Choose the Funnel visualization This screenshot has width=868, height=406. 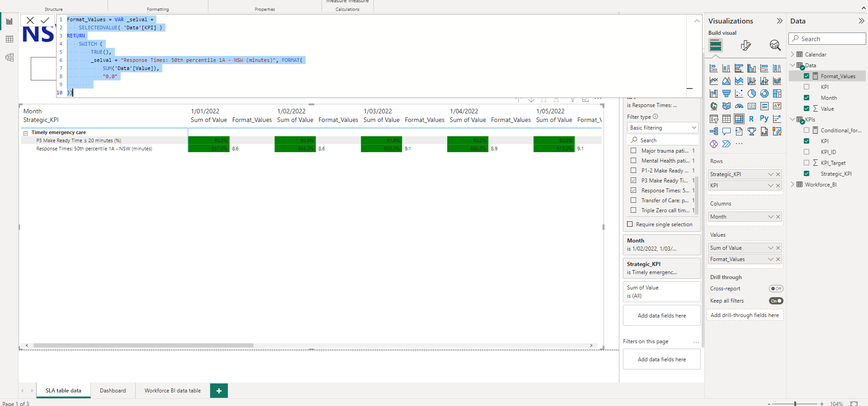point(726,93)
